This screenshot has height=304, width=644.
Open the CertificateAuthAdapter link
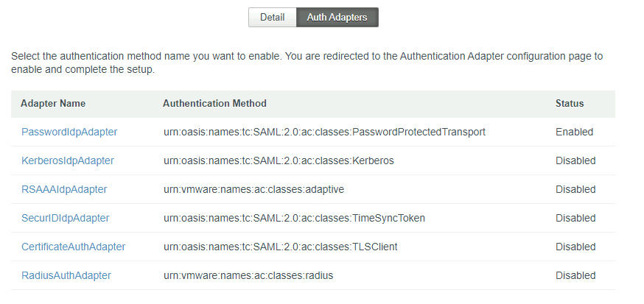point(74,247)
